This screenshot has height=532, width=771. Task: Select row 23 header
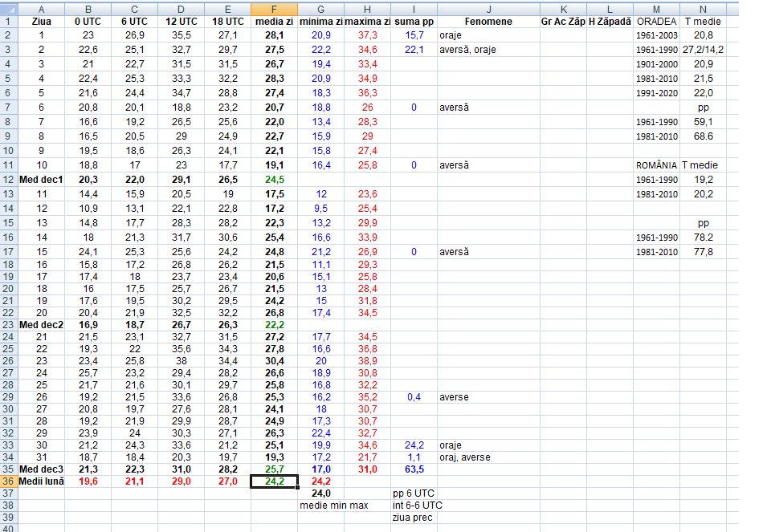point(8,325)
